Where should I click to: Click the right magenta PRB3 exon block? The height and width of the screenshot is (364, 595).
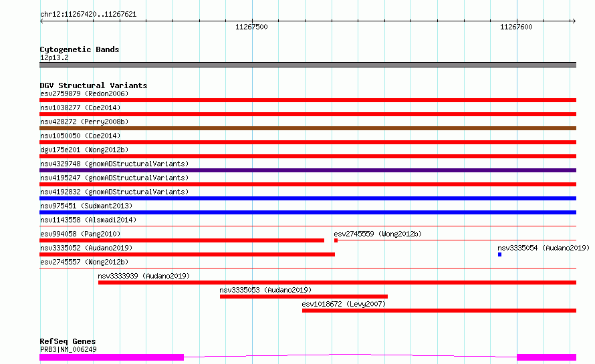coord(546,357)
